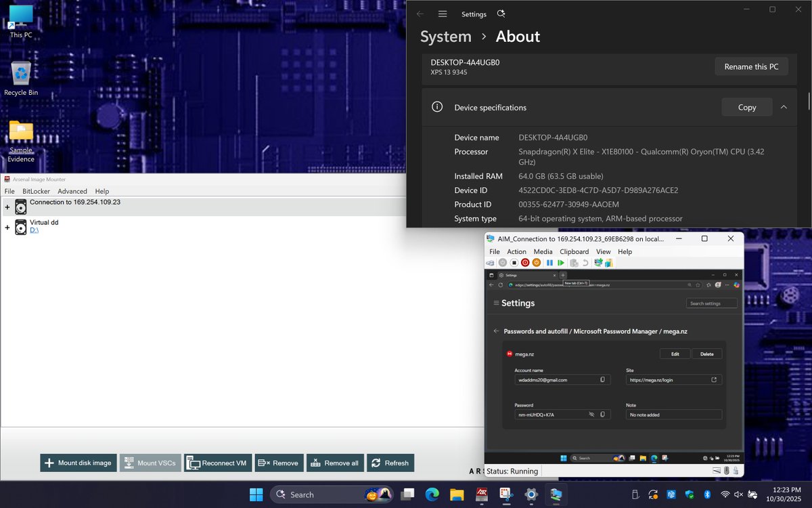812x508 pixels.
Task: Open the Advanced menu in Arsenal Image Mounter
Action: pyautogui.click(x=72, y=191)
